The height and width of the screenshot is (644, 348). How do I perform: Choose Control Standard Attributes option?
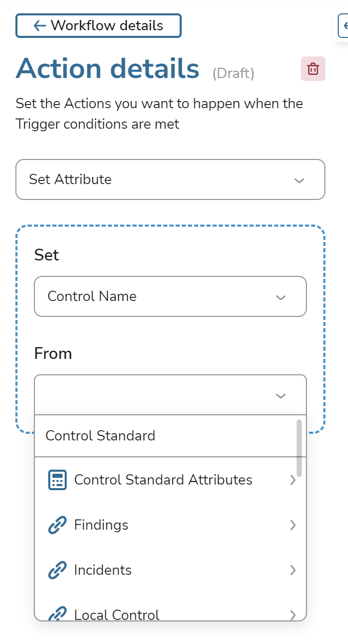click(163, 480)
